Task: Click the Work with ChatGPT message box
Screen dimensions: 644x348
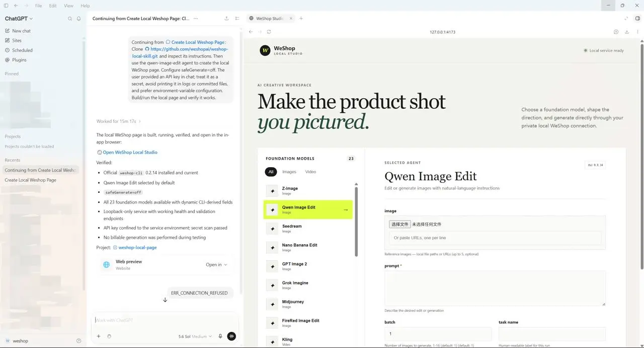Action: point(164,320)
